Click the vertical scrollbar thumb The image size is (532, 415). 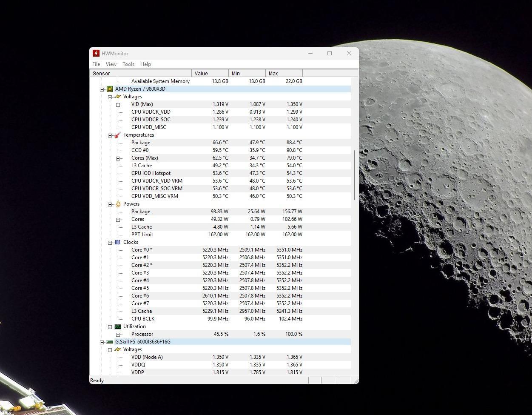pos(355,175)
